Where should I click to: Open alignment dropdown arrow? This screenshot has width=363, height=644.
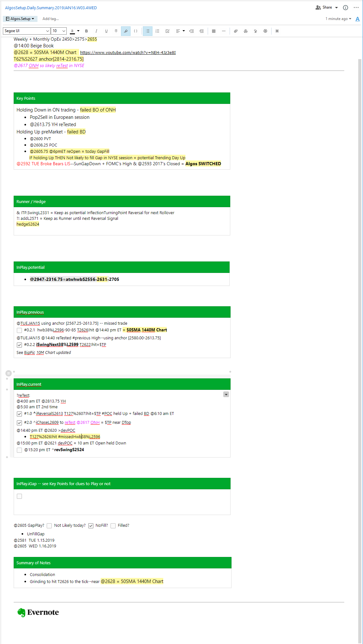pos(184,31)
